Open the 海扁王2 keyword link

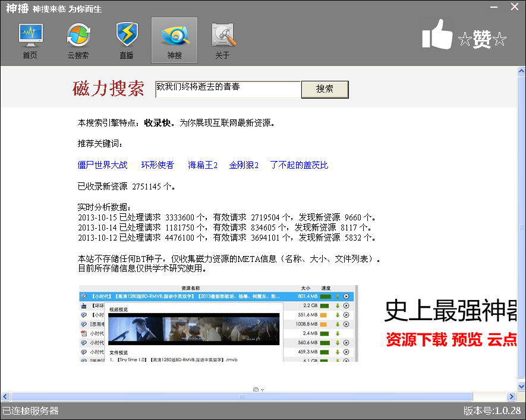(x=203, y=165)
